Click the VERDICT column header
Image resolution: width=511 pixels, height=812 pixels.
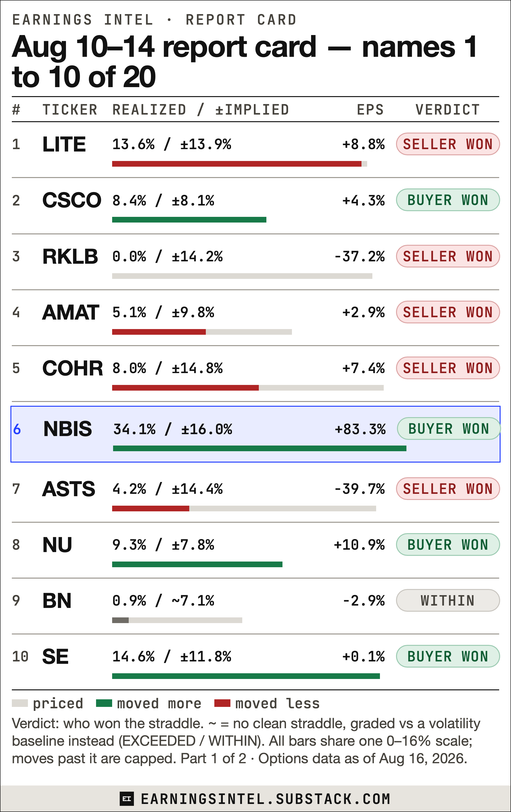448,110
